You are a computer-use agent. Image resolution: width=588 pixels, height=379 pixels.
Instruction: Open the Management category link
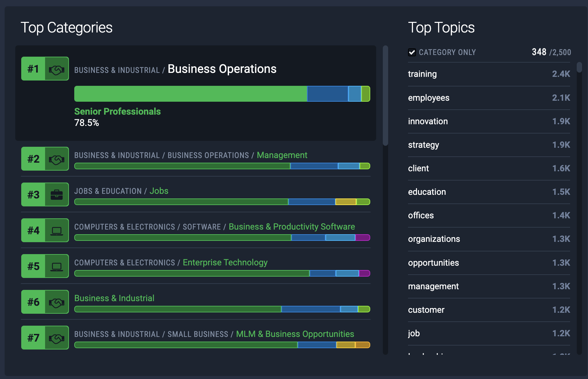click(282, 155)
